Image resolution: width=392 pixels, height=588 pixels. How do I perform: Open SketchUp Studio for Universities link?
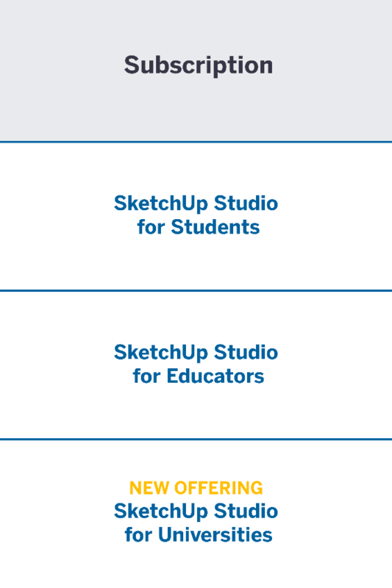point(196,523)
